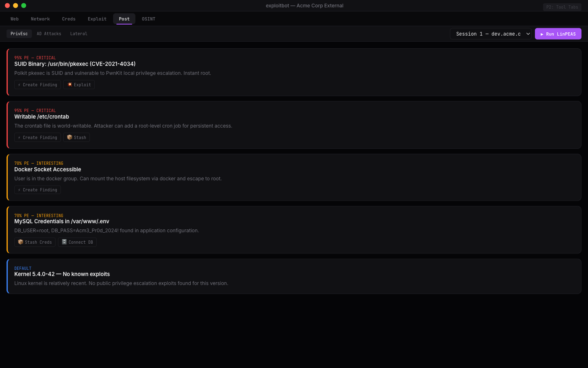The width and height of the screenshot is (588, 368).
Task: Switch to the OSINT tab
Action: point(149,19)
